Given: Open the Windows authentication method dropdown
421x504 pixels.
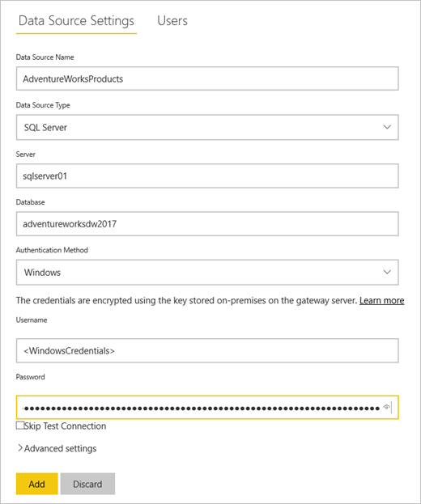Looking at the screenshot, I should coord(207,273).
